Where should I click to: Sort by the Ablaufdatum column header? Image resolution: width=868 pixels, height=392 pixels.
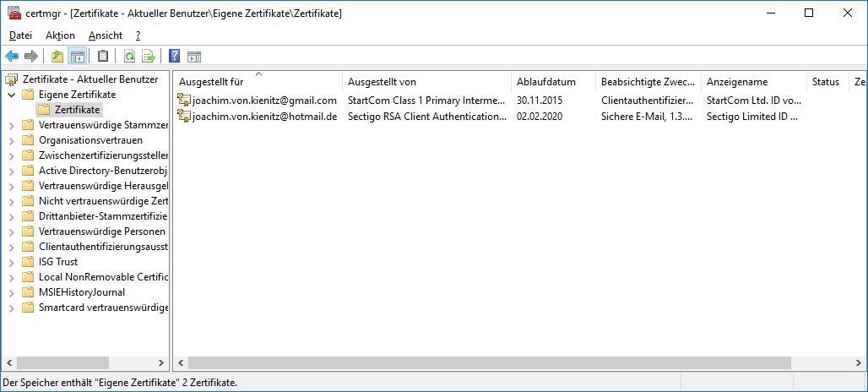[x=545, y=82]
